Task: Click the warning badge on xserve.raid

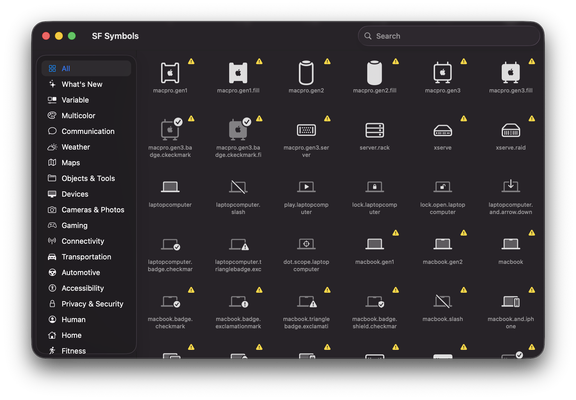Action: click(x=532, y=118)
